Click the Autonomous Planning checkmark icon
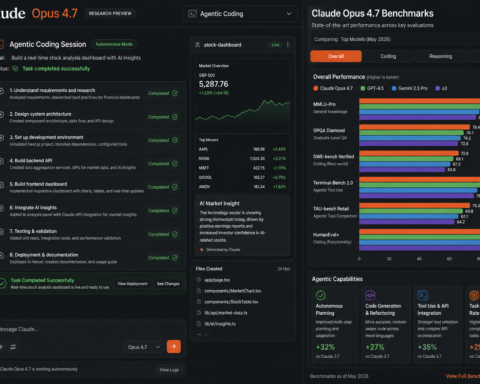480x384 pixels. coord(321,295)
